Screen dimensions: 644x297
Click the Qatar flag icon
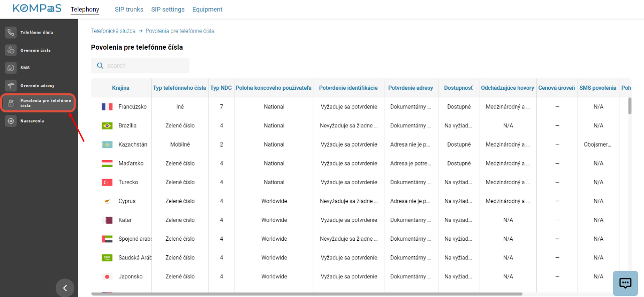click(107, 220)
